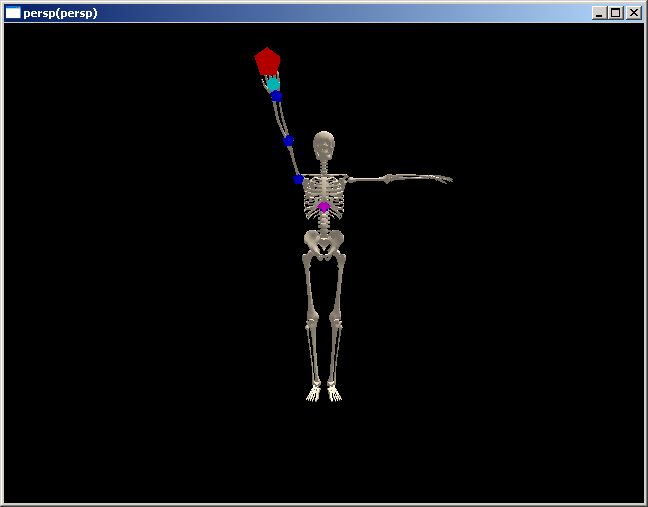Select the cyan pentagon marker at the wrist
648x507 pixels.
273,84
